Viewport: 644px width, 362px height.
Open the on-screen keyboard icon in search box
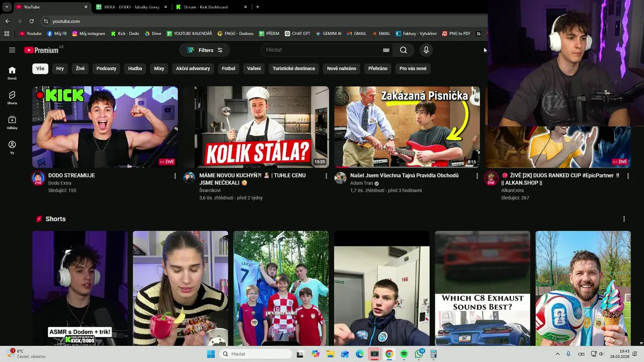coord(386,50)
